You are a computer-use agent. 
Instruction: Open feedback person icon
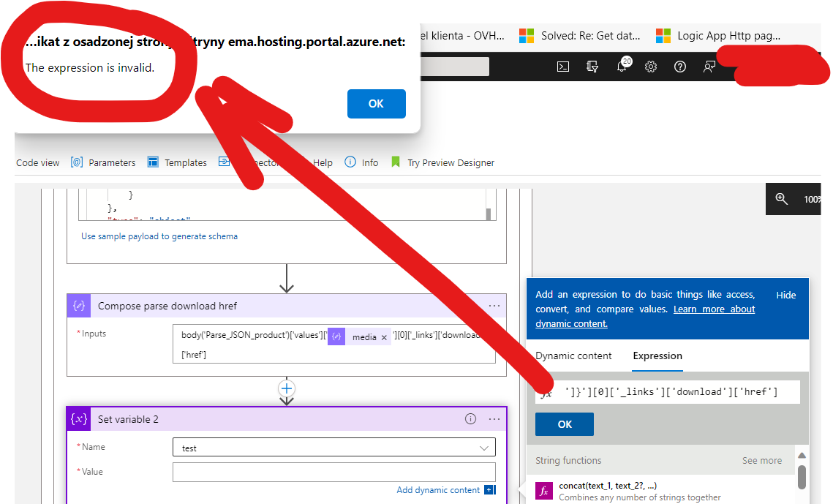[x=709, y=67]
